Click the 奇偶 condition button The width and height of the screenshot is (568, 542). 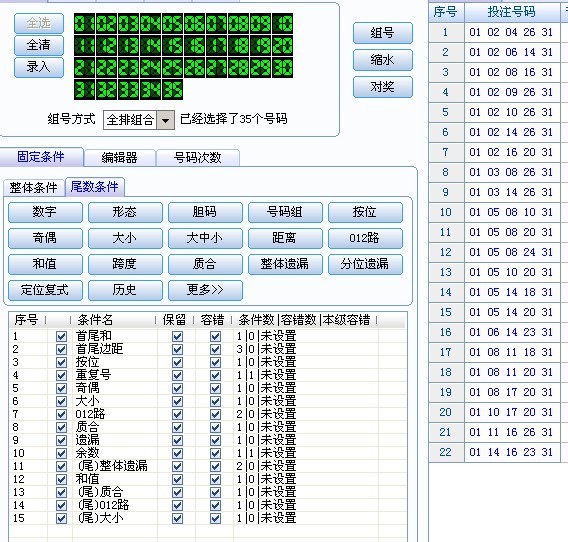[x=45, y=238]
